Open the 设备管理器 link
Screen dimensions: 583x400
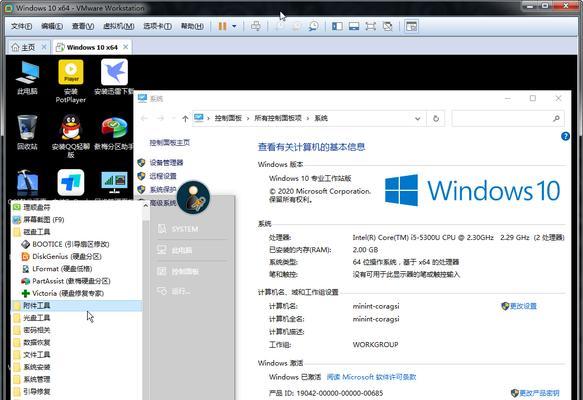pos(166,162)
